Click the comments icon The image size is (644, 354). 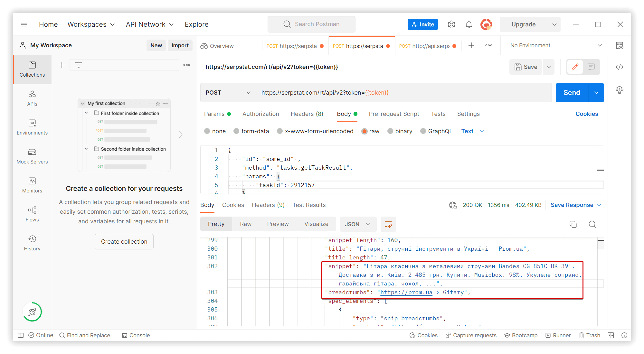[591, 67]
